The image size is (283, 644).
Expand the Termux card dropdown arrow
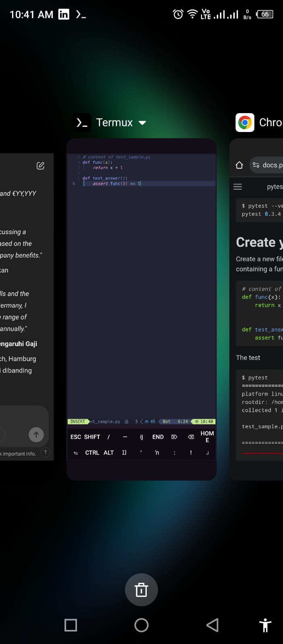pyautogui.click(x=142, y=123)
